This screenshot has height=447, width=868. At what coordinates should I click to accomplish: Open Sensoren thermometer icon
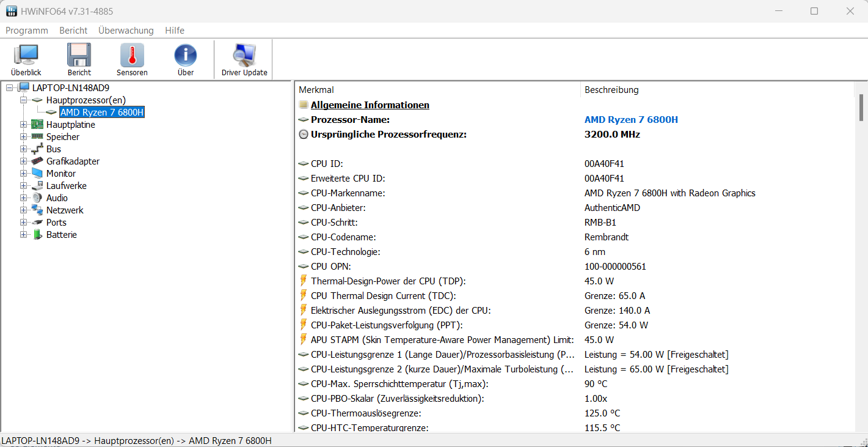coord(132,56)
